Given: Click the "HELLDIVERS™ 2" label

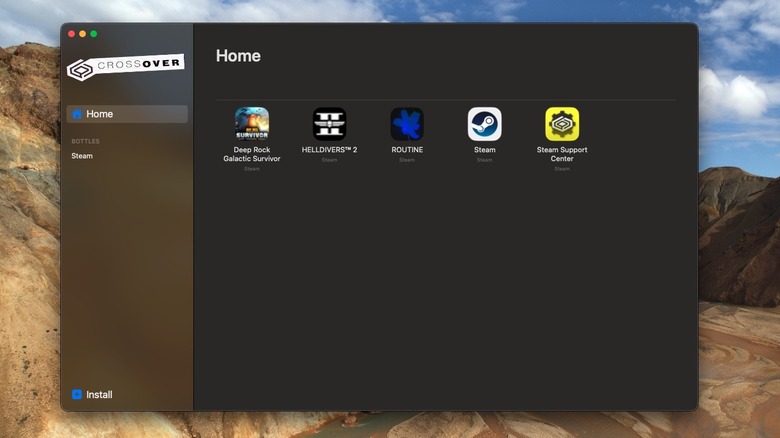Looking at the screenshot, I should pos(329,149).
